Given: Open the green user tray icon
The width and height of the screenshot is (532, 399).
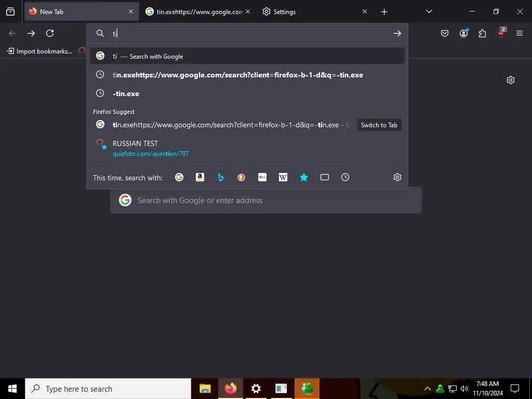Looking at the screenshot, I should pyautogui.click(x=440, y=389).
